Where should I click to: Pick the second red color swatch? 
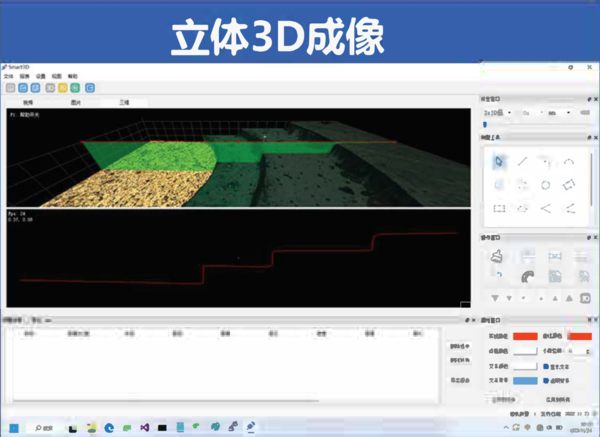pyautogui.click(x=580, y=336)
